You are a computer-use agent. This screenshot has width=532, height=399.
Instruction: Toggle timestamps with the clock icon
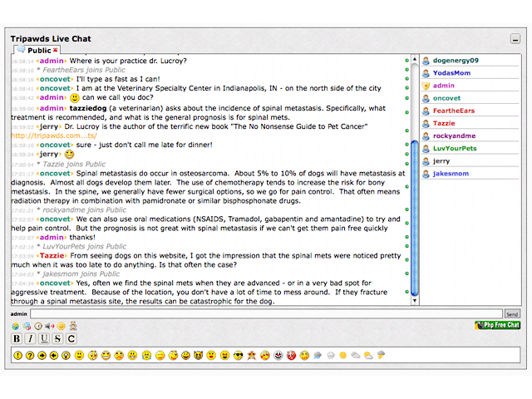pyautogui.click(x=38, y=327)
